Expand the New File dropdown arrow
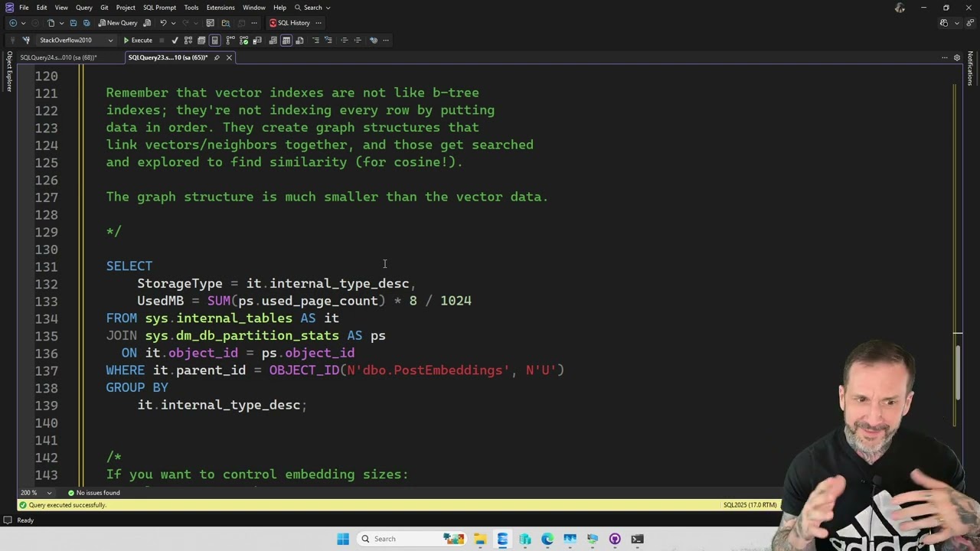 tap(61, 22)
